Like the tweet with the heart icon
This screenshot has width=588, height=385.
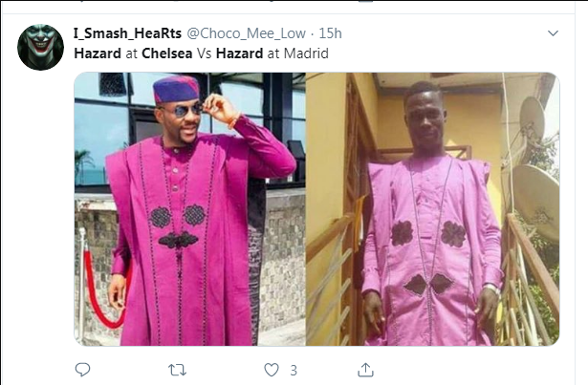point(272,369)
